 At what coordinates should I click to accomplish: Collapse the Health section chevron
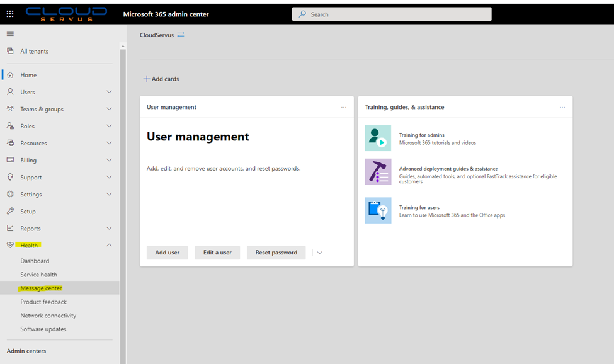108,245
